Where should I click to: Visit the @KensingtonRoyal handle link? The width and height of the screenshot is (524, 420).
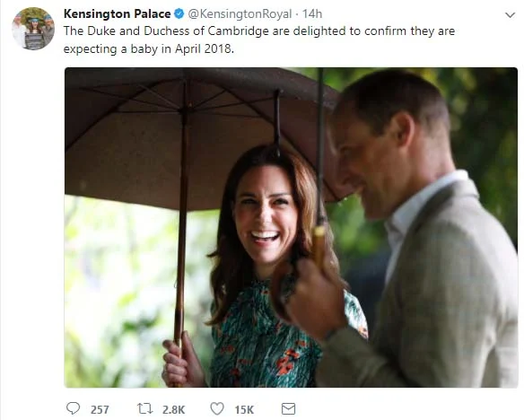tap(240, 13)
